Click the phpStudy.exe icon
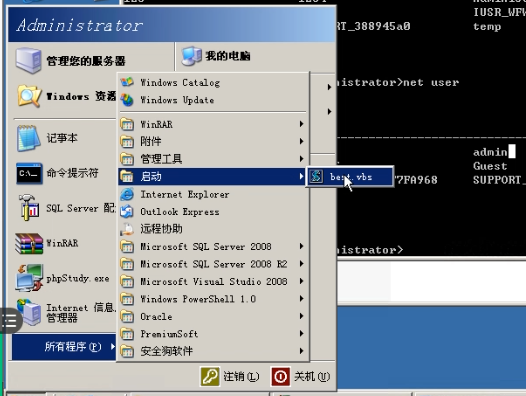 pyautogui.click(x=29, y=278)
